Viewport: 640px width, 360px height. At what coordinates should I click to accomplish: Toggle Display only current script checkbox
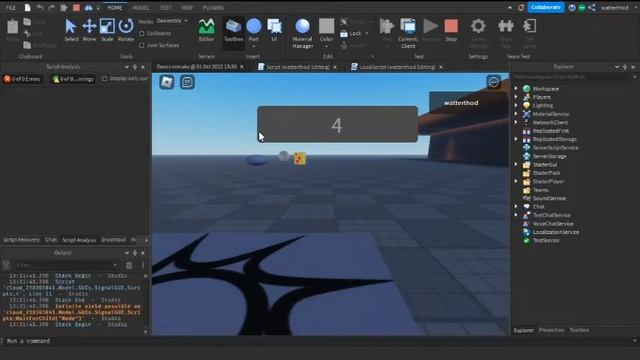click(104, 78)
